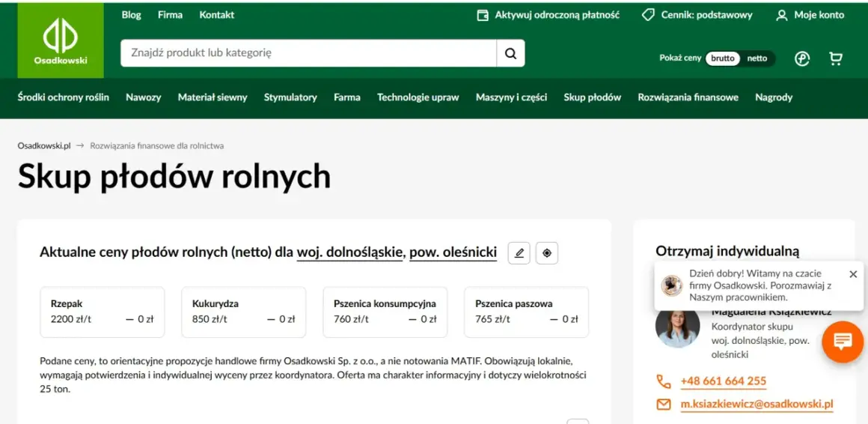Close the chat greeting popup
The image size is (868, 424).
click(x=853, y=273)
